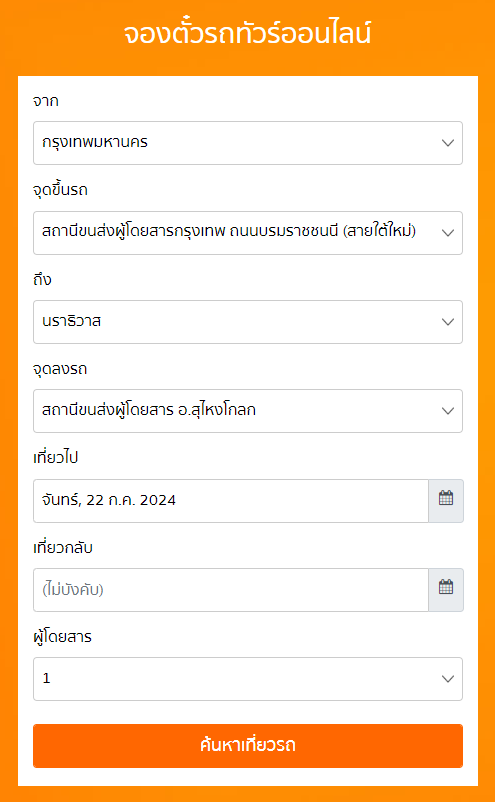Focus the return date field (ไม่บังคับ)
This screenshot has height=804, width=495.
pos(231,589)
